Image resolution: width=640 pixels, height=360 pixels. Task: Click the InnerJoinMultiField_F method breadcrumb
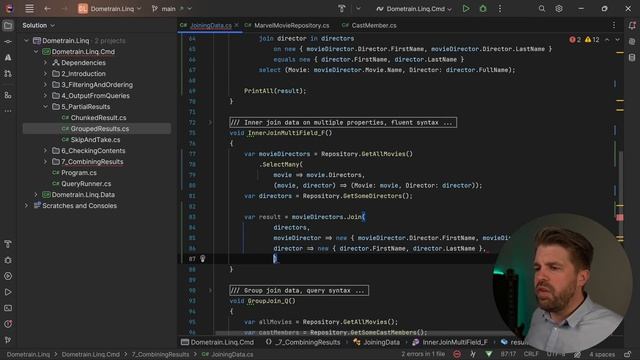[450, 342]
